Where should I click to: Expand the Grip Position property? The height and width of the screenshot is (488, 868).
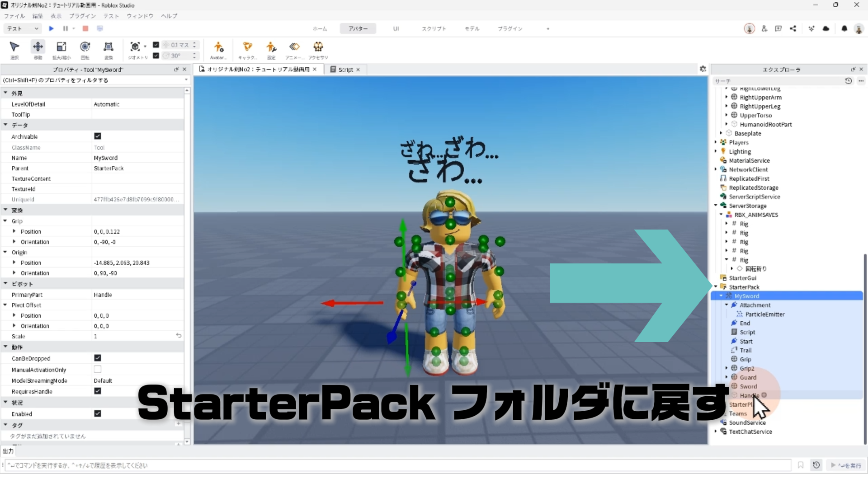(x=14, y=231)
